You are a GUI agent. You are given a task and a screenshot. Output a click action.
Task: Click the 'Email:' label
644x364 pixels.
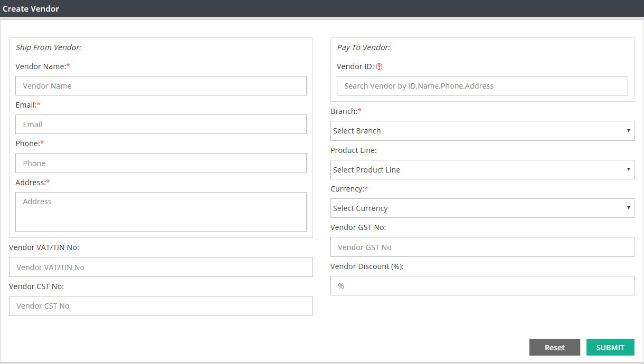point(28,105)
